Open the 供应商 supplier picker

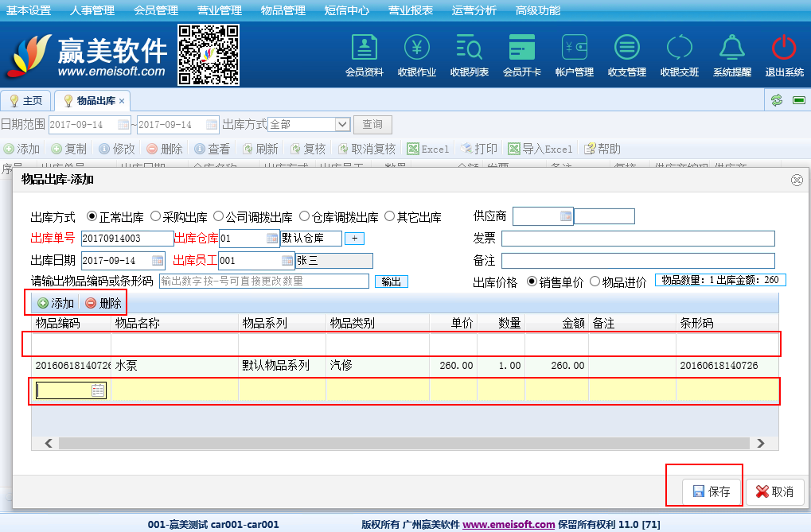point(566,216)
